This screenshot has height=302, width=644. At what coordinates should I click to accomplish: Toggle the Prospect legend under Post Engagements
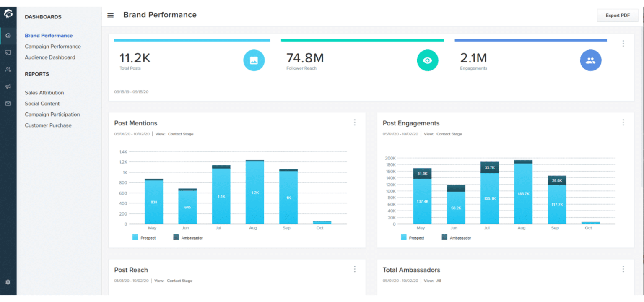(x=413, y=237)
